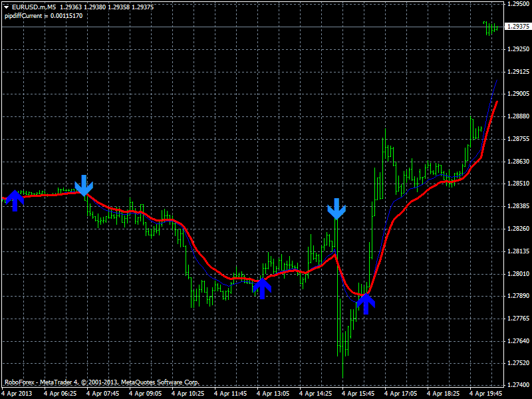This screenshot has width=532, height=399.
Task: Click the 1.28385 price axis label
Action: [519, 206]
